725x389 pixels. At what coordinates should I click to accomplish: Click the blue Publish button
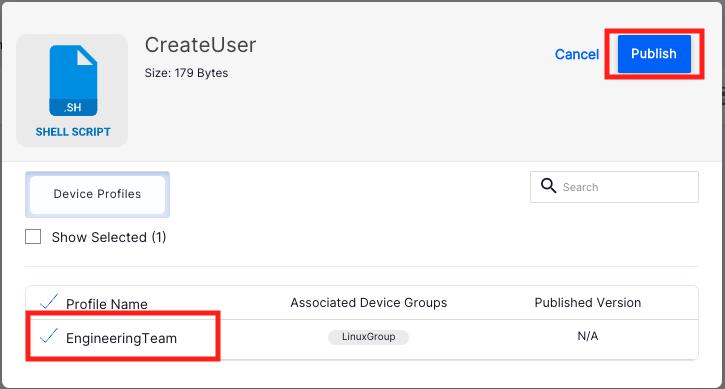(x=654, y=54)
